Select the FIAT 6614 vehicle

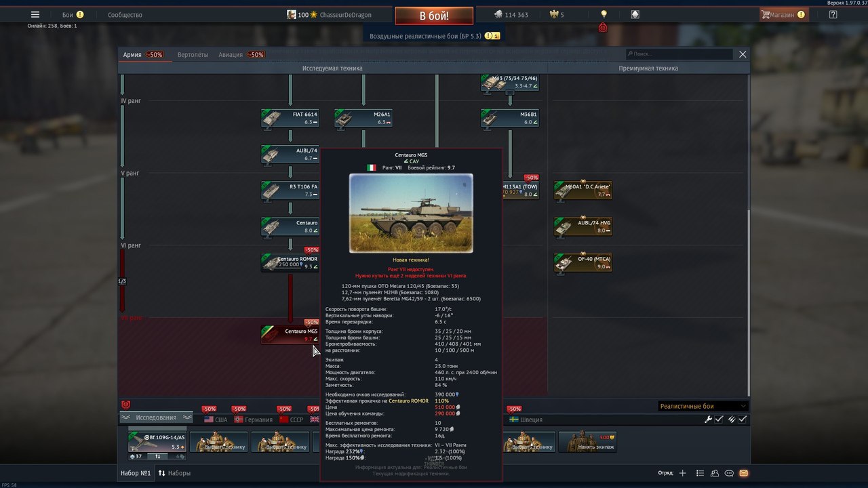click(290, 119)
